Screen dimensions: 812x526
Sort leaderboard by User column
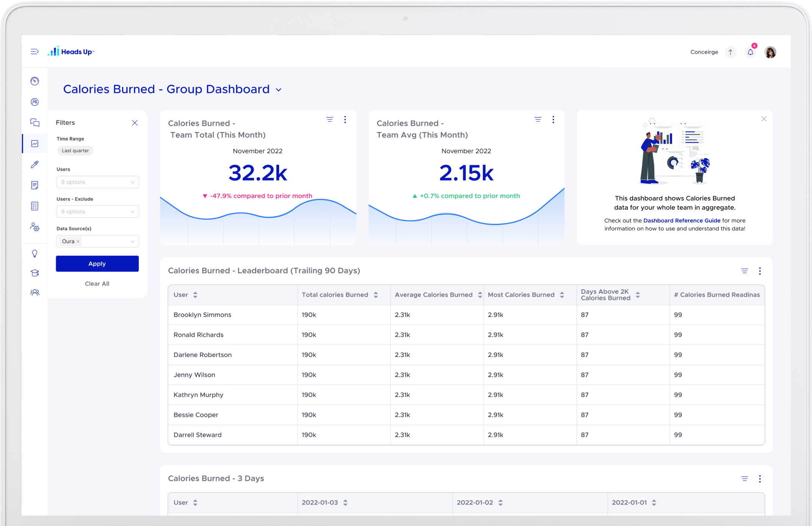(195, 295)
